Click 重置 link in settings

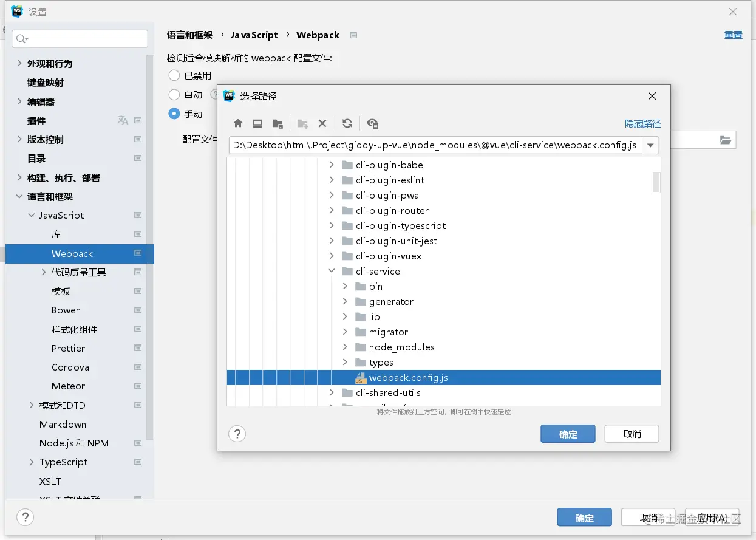733,35
